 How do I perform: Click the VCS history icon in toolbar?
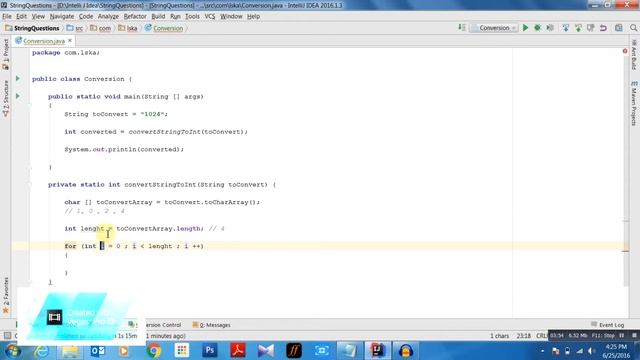[x=591, y=28]
